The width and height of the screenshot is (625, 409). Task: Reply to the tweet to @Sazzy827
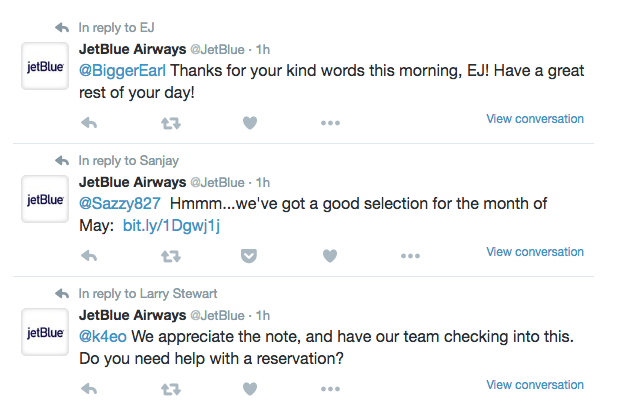click(x=88, y=256)
